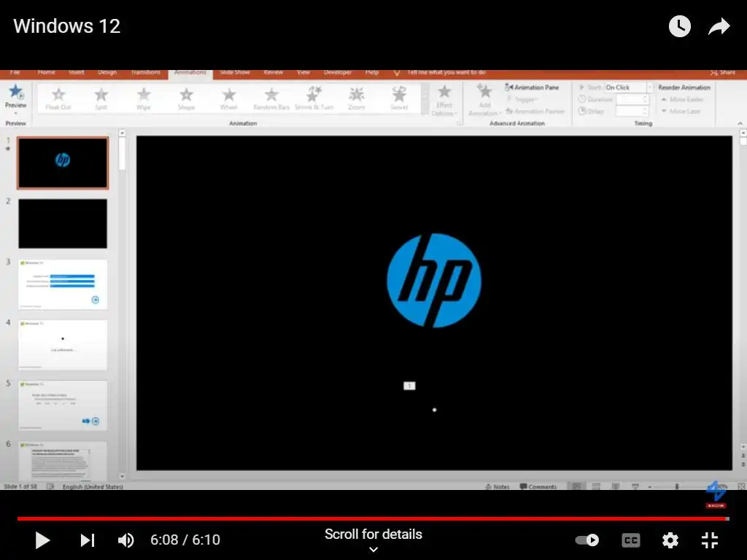Click the 6:08 / 6:10 time display
The height and width of the screenshot is (560, 747).
click(185, 540)
